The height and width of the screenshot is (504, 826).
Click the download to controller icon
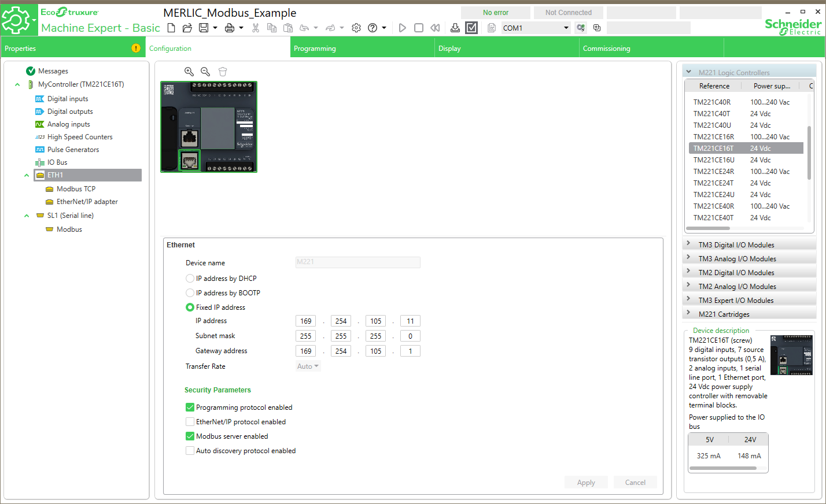pos(455,28)
